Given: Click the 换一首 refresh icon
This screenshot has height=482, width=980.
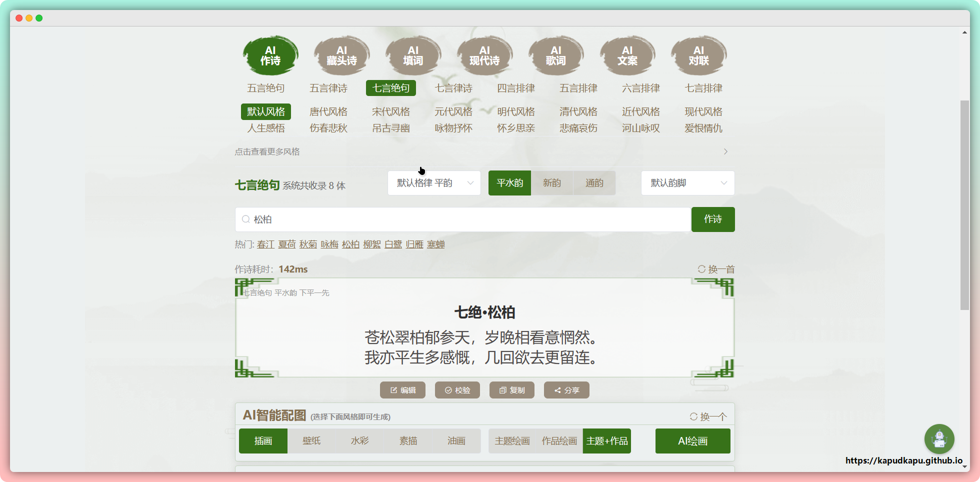Looking at the screenshot, I should pos(702,269).
